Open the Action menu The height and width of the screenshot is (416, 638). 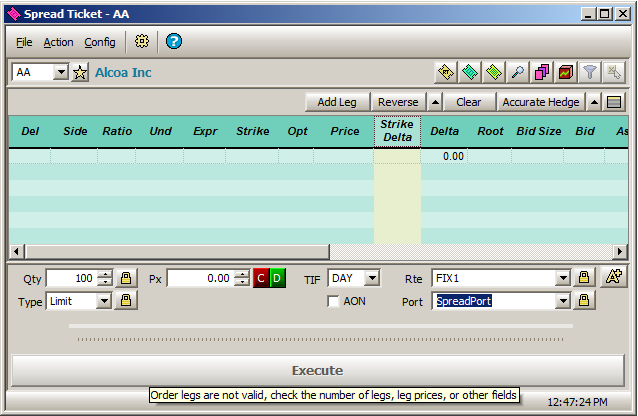point(59,42)
